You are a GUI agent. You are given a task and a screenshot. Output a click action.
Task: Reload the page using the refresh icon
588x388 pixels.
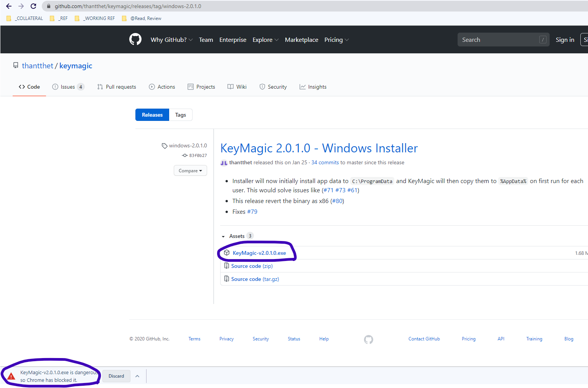coord(33,6)
